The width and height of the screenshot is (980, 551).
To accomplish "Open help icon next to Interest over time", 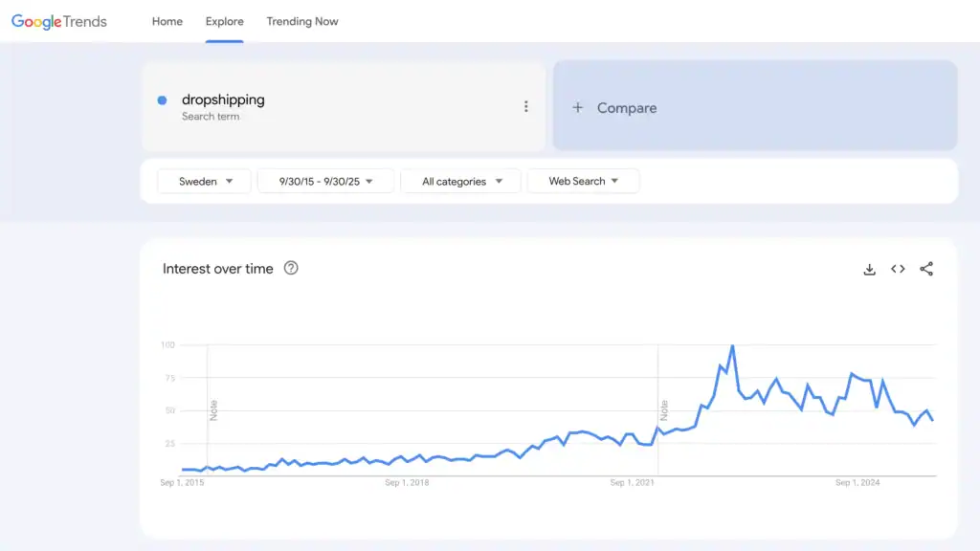I will pyautogui.click(x=291, y=268).
